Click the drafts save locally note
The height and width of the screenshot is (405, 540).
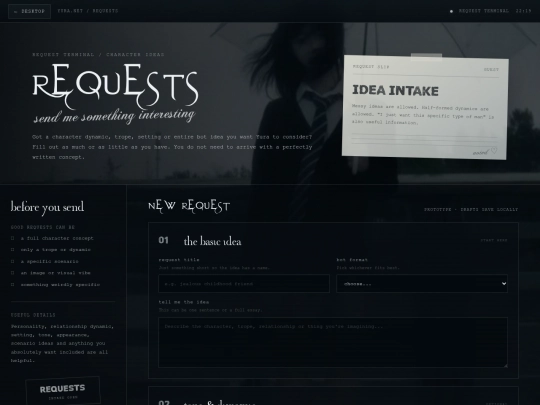tap(471, 209)
